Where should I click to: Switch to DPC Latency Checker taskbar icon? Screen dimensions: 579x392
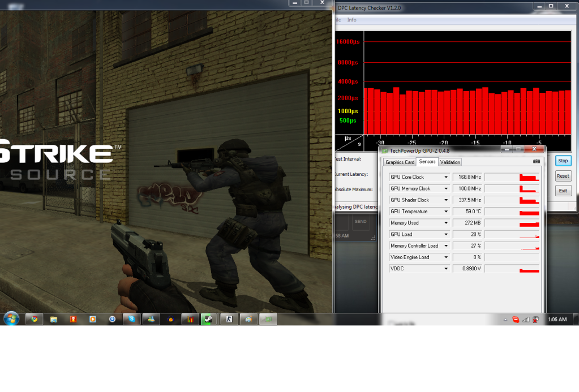(x=190, y=319)
